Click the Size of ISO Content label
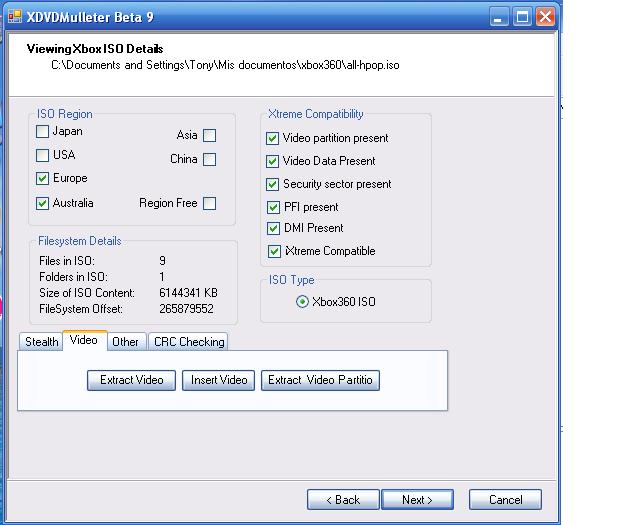 (87, 293)
